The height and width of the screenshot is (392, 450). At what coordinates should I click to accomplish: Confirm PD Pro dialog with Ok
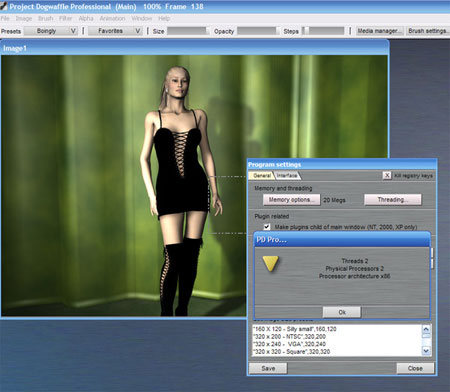pos(342,312)
